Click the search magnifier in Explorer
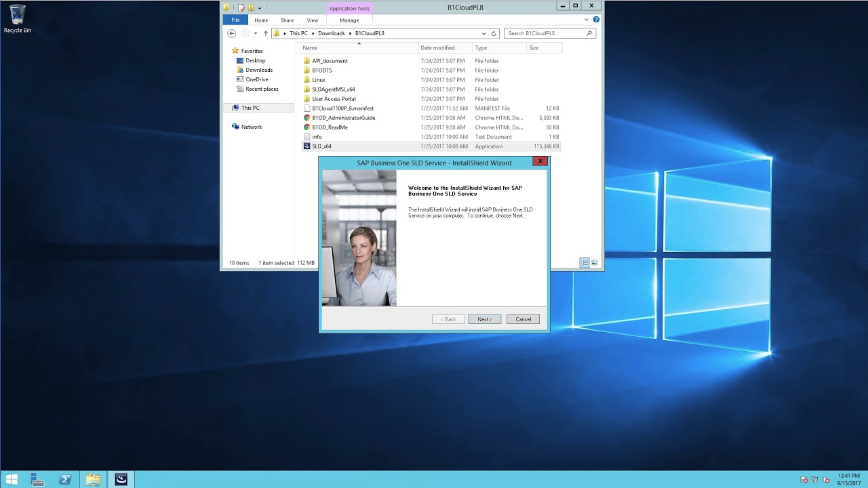 click(x=589, y=33)
